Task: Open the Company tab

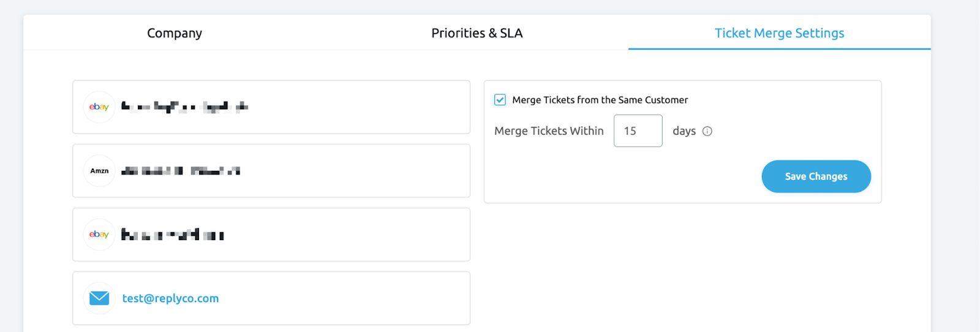Action: [175, 33]
